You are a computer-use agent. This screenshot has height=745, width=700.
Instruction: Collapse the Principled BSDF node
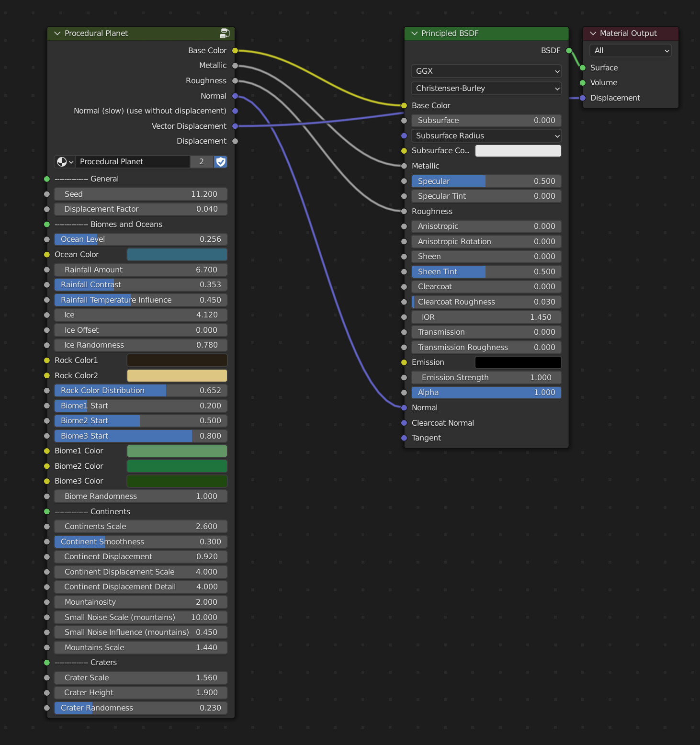point(415,33)
